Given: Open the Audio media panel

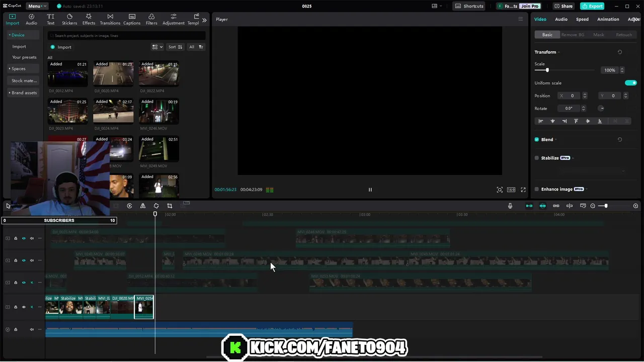Looking at the screenshot, I should click(31, 19).
